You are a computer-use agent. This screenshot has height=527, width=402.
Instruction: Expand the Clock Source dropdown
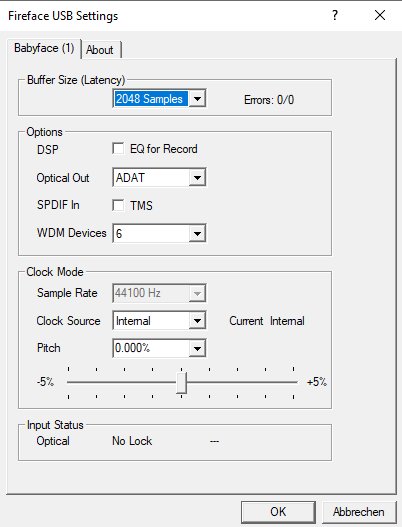[197, 321]
